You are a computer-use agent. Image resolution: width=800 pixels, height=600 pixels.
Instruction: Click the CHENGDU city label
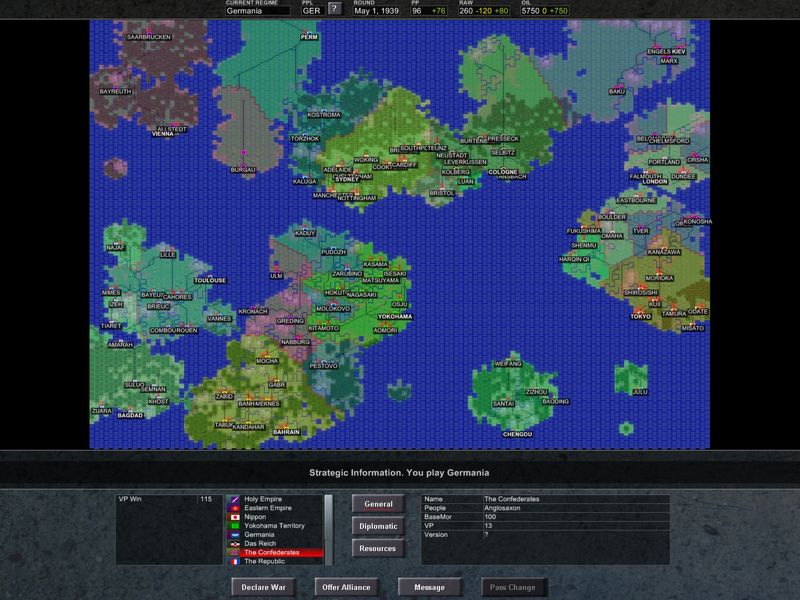point(517,435)
